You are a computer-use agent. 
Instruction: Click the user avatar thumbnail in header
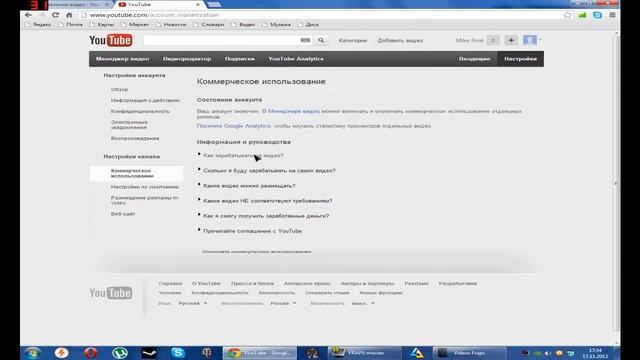point(530,40)
